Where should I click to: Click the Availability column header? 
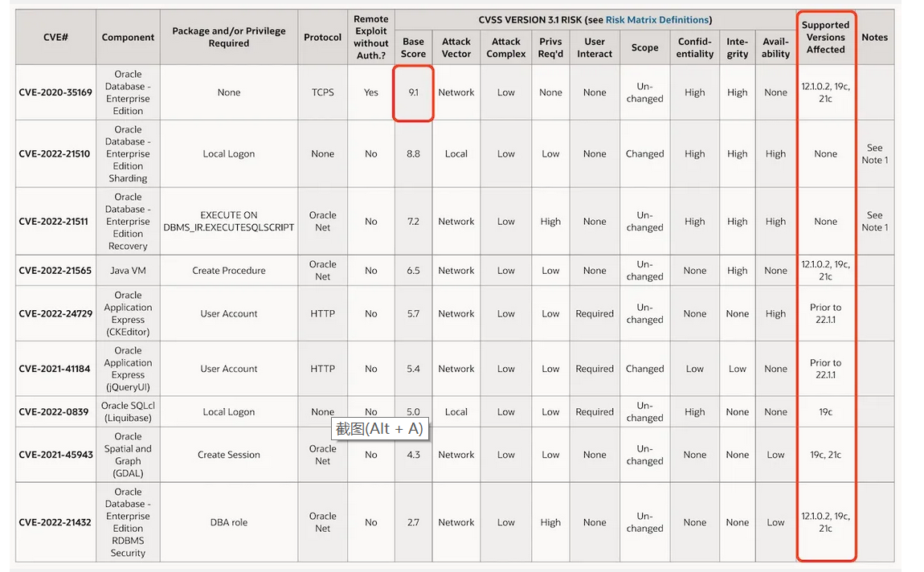[x=775, y=47]
